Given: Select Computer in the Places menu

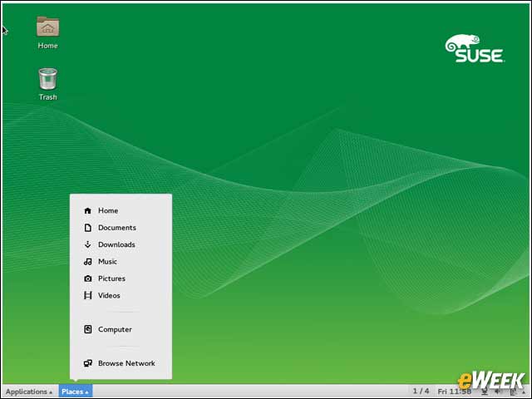Looking at the screenshot, I should point(121,329).
